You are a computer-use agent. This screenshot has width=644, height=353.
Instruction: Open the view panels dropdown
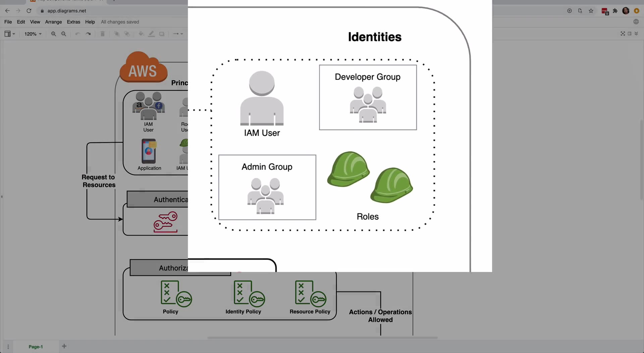point(10,34)
